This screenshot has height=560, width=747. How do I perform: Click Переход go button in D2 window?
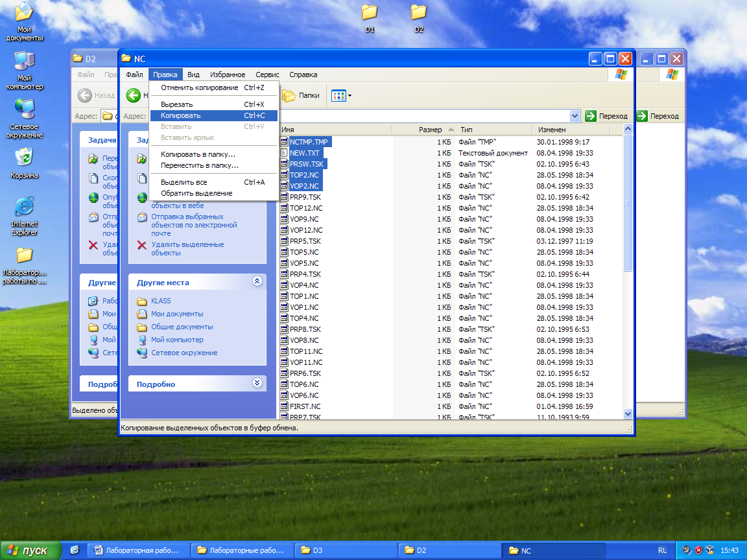659,116
